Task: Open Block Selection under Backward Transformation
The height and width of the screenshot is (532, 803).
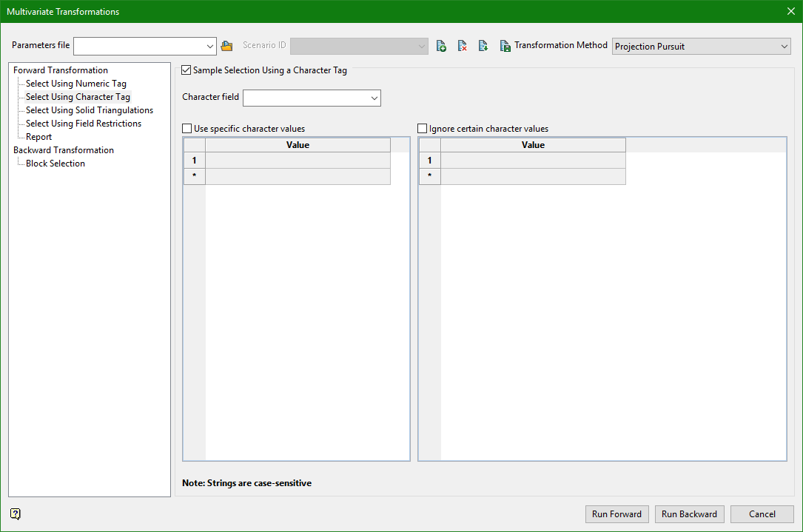Action: click(x=55, y=164)
